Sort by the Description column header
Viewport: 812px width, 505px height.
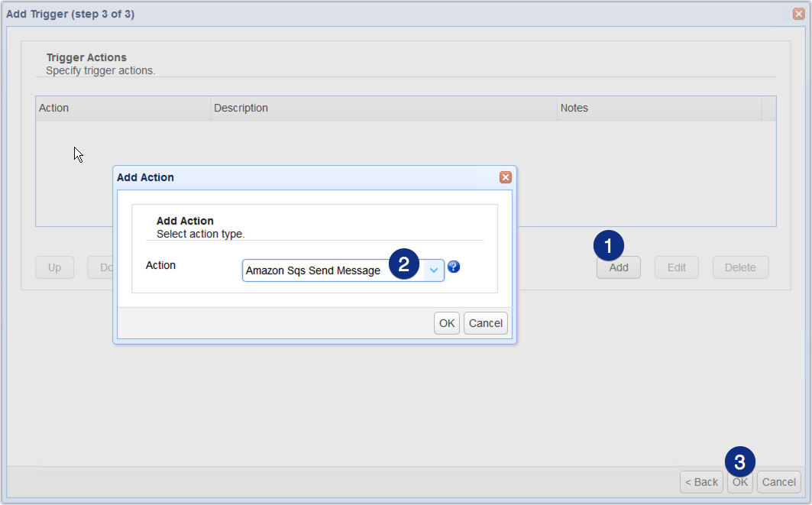[x=382, y=108]
